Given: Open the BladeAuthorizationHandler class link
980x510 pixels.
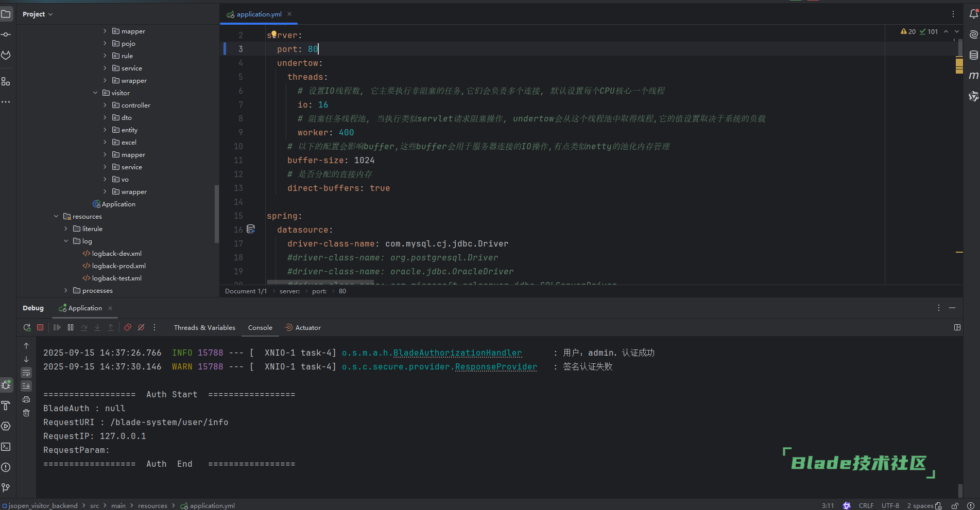Looking at the screenshot, I should pyautogui.click(x=457, y=353).
